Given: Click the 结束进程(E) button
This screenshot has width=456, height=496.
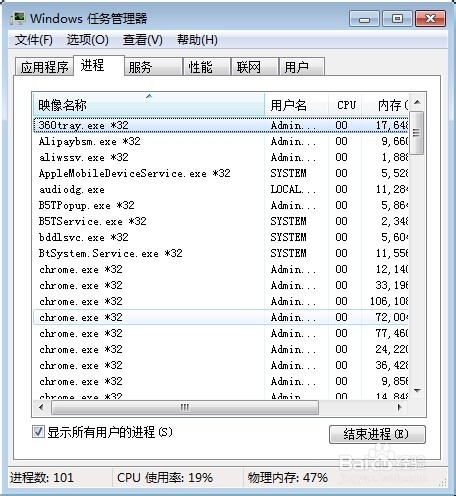Looking at the screenshot, I should click(377, 434).
